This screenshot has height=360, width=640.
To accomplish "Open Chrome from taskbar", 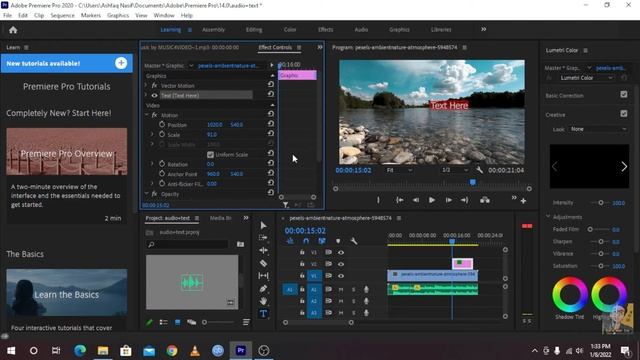I will pyautogui.click(x=172, y=350).
